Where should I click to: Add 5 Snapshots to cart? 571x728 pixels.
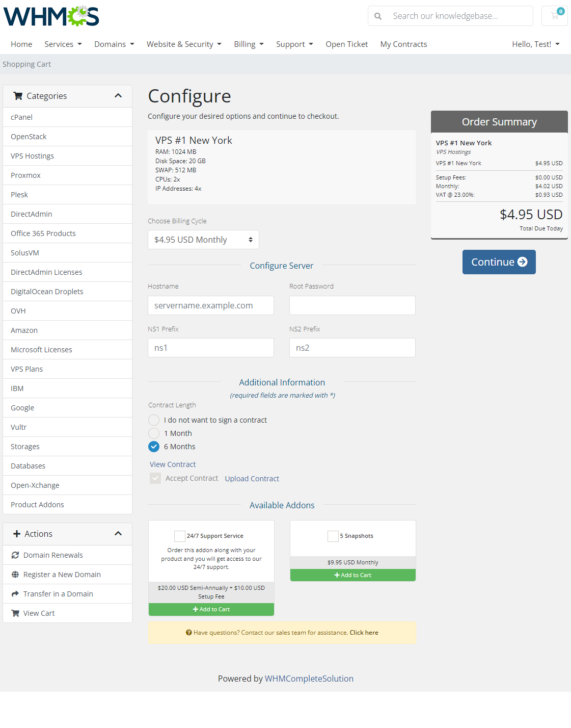point(353,575)
